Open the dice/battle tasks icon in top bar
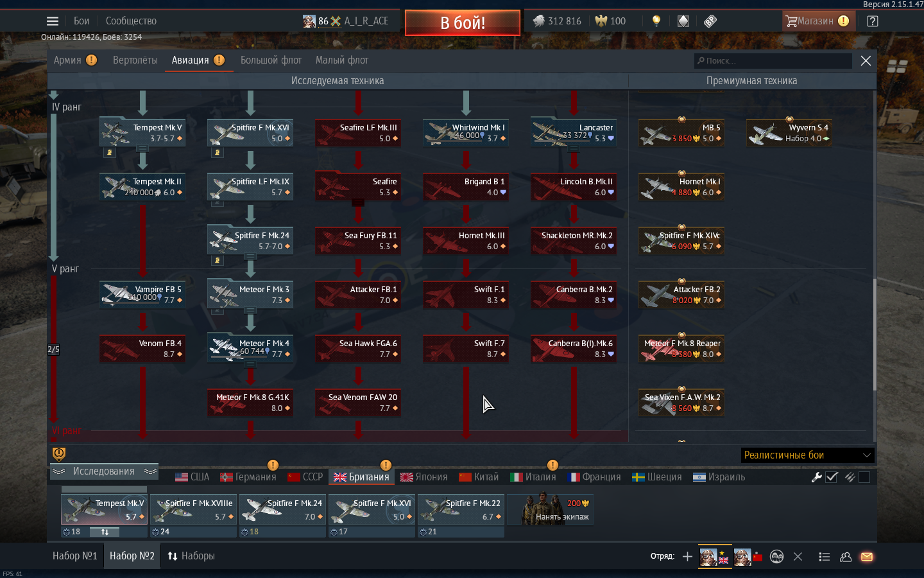This screenshot has height=578, width=924. 683,21
